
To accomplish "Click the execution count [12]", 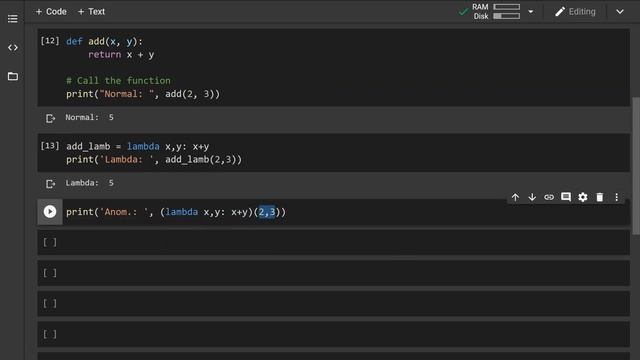I will point(50,41).
